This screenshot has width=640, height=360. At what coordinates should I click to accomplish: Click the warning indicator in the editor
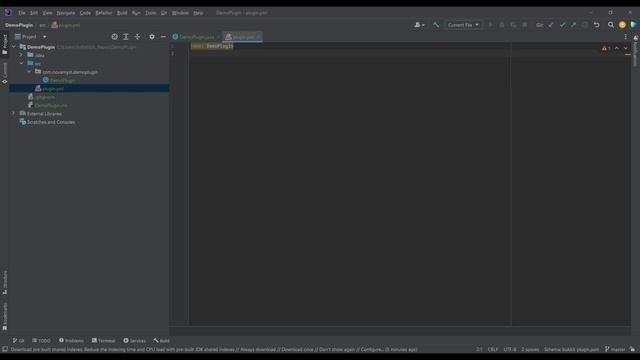pos(606,48)
